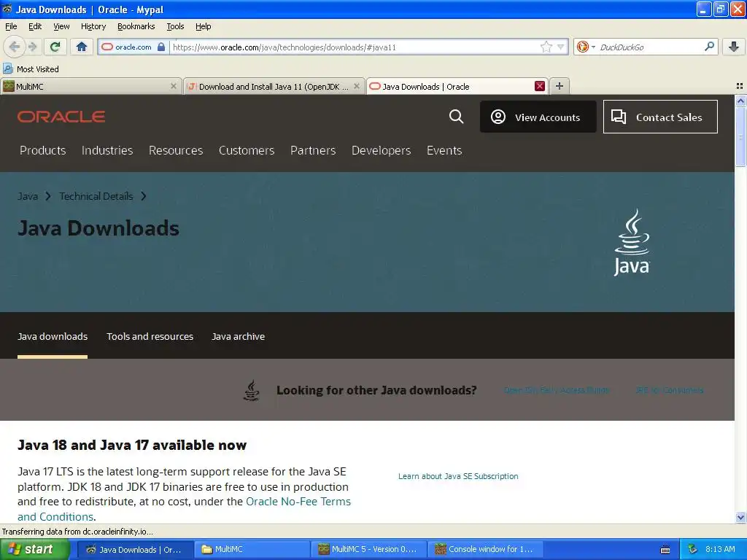747x560 pixels.
Task: Open the OpenJDK Early Access Builds link
Action: 557,390
